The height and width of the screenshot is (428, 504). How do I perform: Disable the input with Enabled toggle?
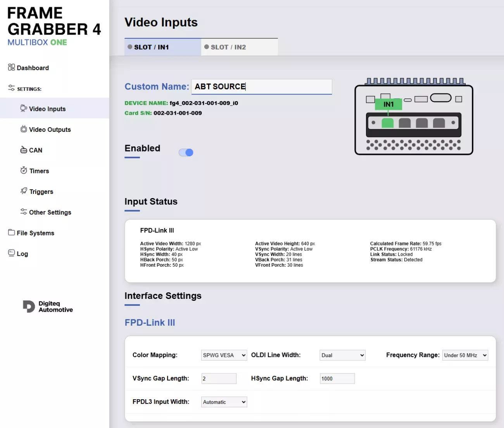point(186,152)
